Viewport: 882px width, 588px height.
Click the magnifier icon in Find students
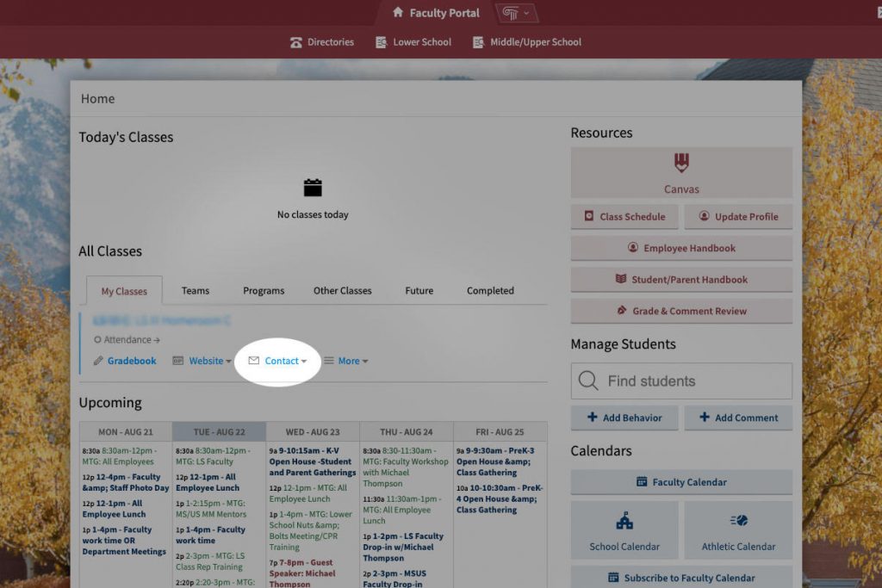coord(588,381)
